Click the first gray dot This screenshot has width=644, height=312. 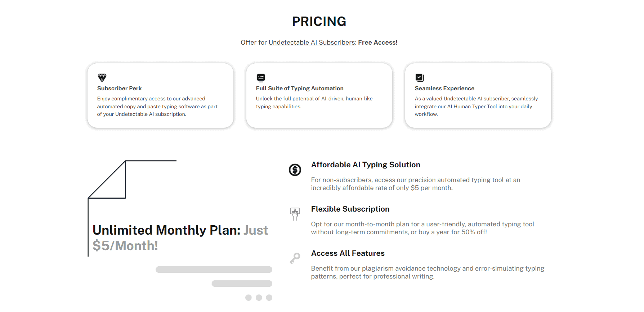tap(249, 298)
